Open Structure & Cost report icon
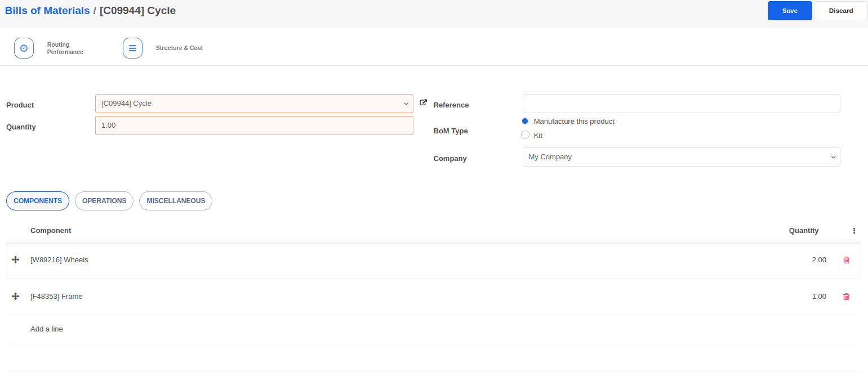Viewport: 868px width, 372px height. [132, 48]
